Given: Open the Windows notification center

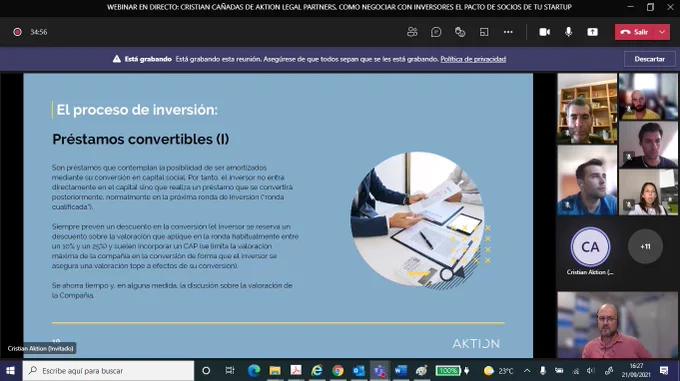Looking at the screenshot, I should coord(664,371).
